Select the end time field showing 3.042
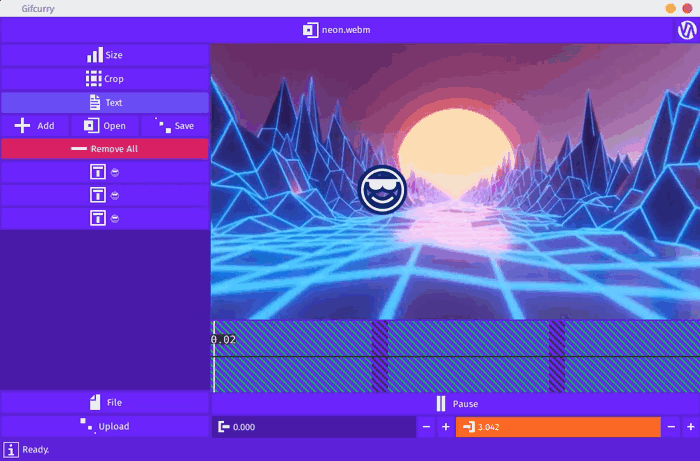The image size is (700, 461). [x=558, y=427]
